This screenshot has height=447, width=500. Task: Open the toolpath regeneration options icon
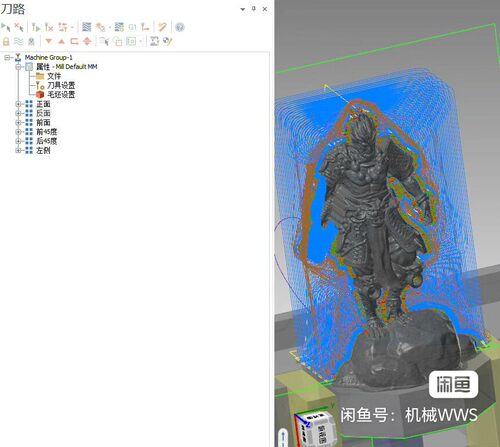[x=63, y=27]
